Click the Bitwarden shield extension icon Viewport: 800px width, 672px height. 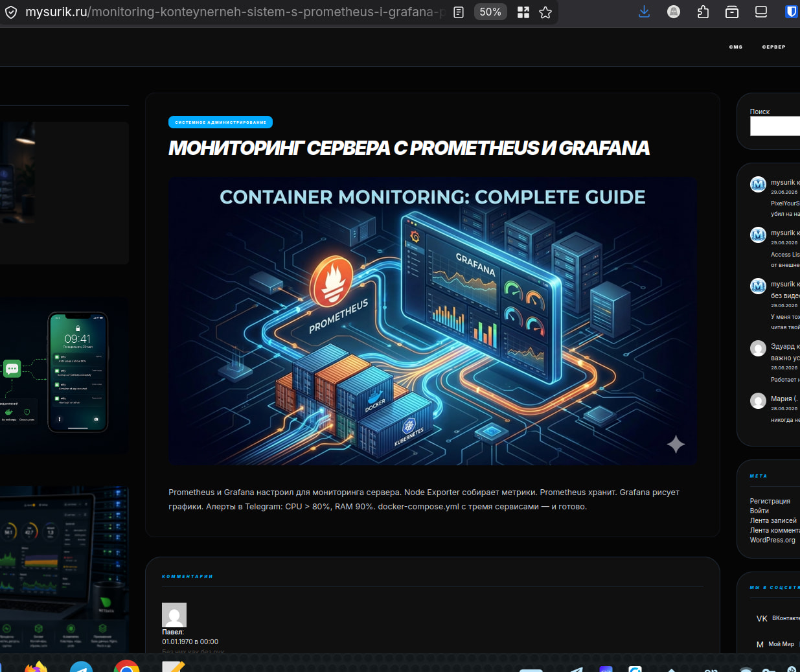pos(791,12)
